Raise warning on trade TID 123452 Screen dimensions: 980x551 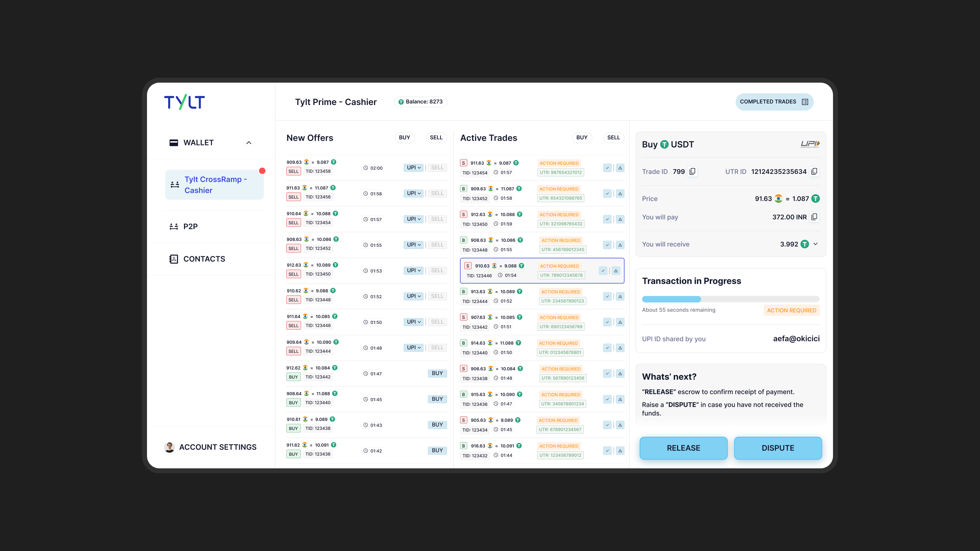point(620,193)
